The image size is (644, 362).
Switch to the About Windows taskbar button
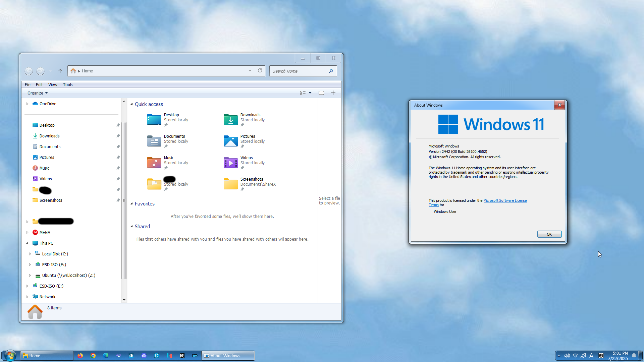coord(228,356)
